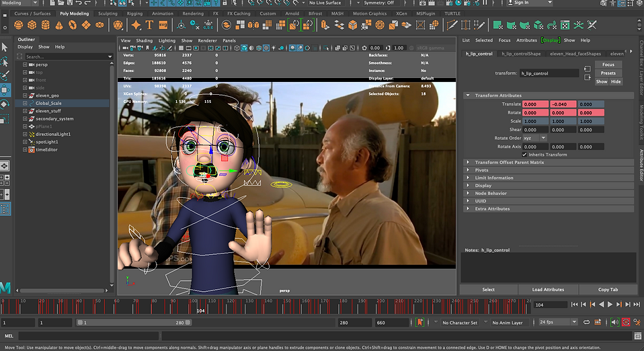Click the Planar UV mapping shelf icon
Screen dimensions: 644x351
[x=497, y=25]
